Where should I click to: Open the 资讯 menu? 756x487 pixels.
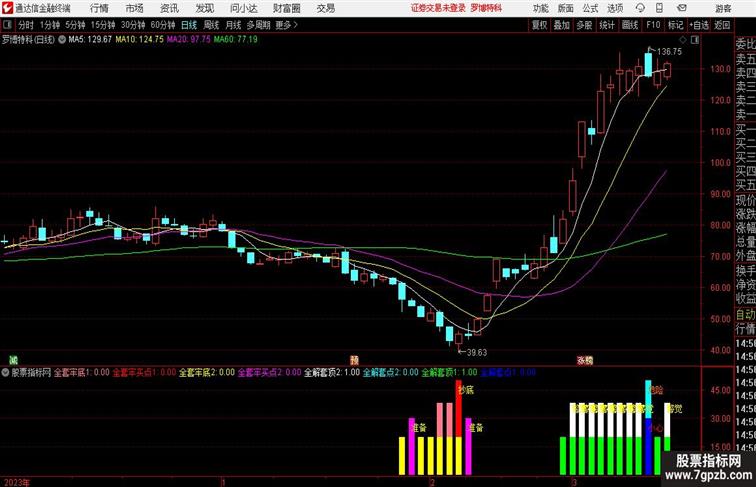pos(169,8)
